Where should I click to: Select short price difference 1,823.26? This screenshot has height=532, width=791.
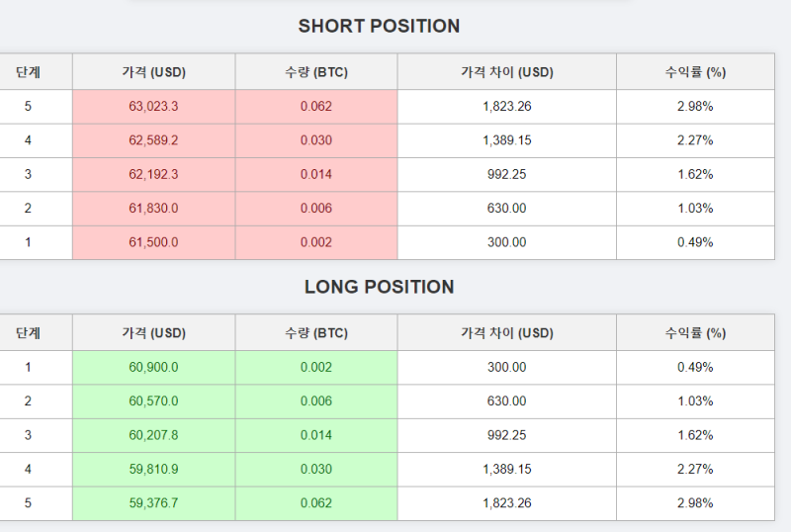coord(507,107)
